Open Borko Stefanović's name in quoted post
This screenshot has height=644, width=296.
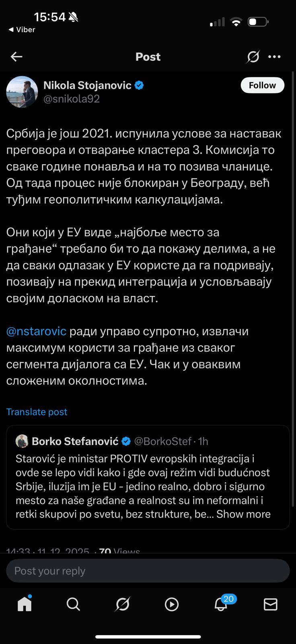(x=75, y=441)
